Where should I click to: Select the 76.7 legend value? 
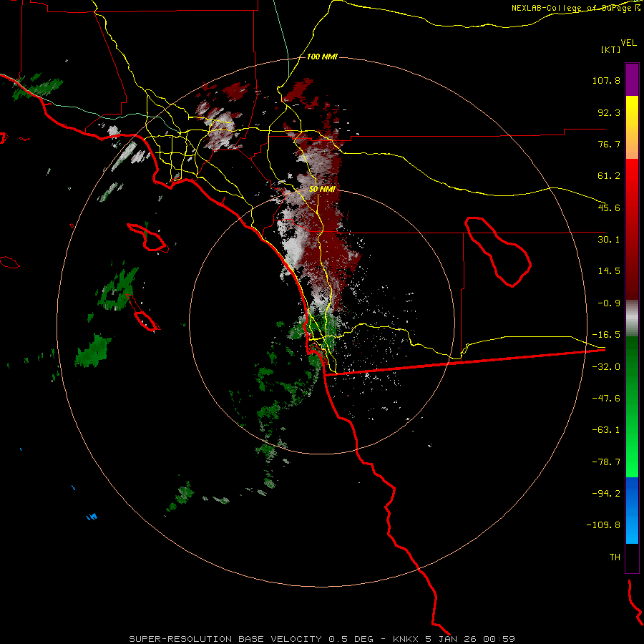point(609,144)
